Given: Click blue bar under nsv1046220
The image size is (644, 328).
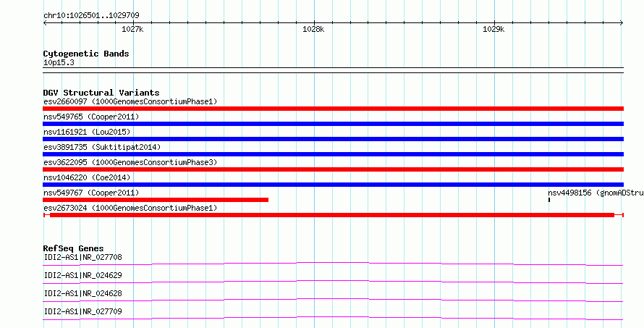Looking at the screenshot, I should click(333, 185).
